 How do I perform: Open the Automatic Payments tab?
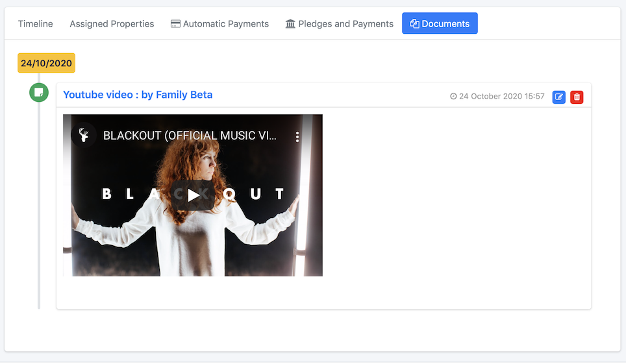219,23
